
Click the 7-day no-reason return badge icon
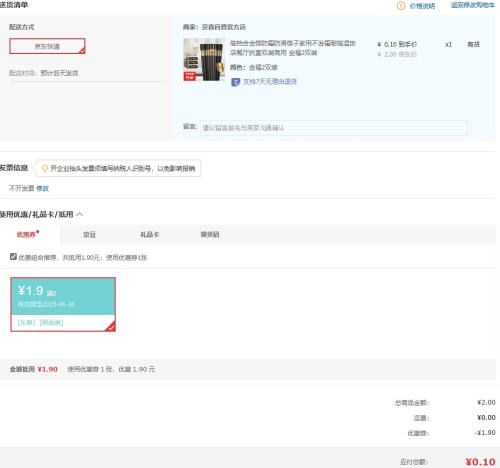pos(235,82)
